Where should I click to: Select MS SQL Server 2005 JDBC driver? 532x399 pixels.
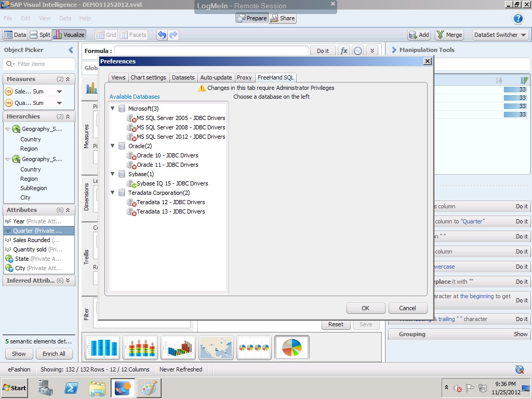click(x=176, y=118)
